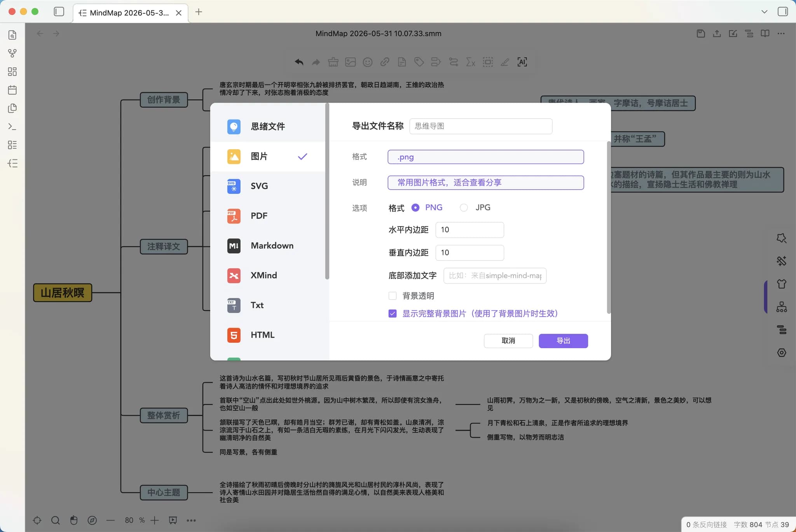Click the relation line toolbar icon
The image size is (796, 532).
coord(453,62)
